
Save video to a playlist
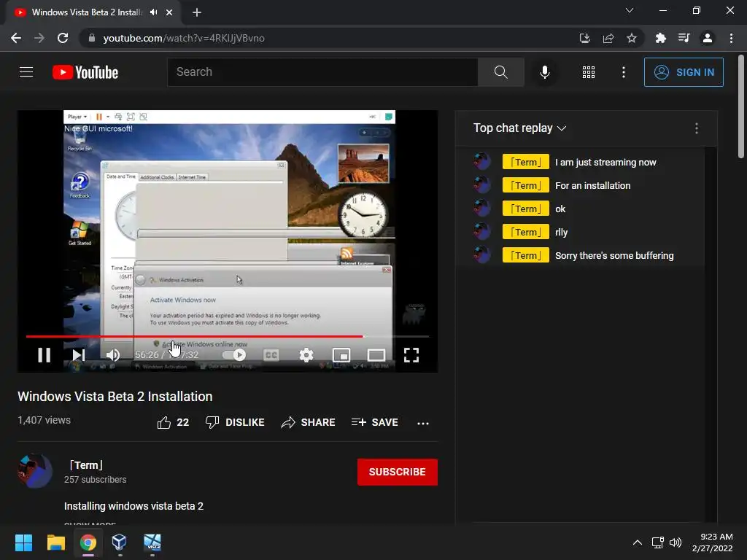pyautogui.click(x=374, y=422)
